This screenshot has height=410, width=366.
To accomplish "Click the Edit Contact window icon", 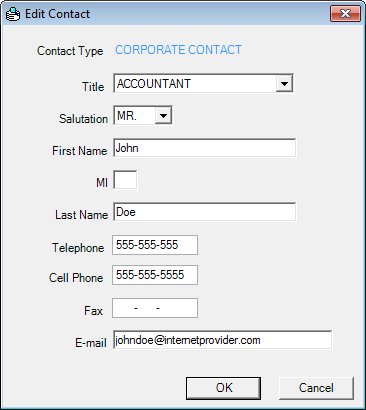I will [x=13, y=14].
